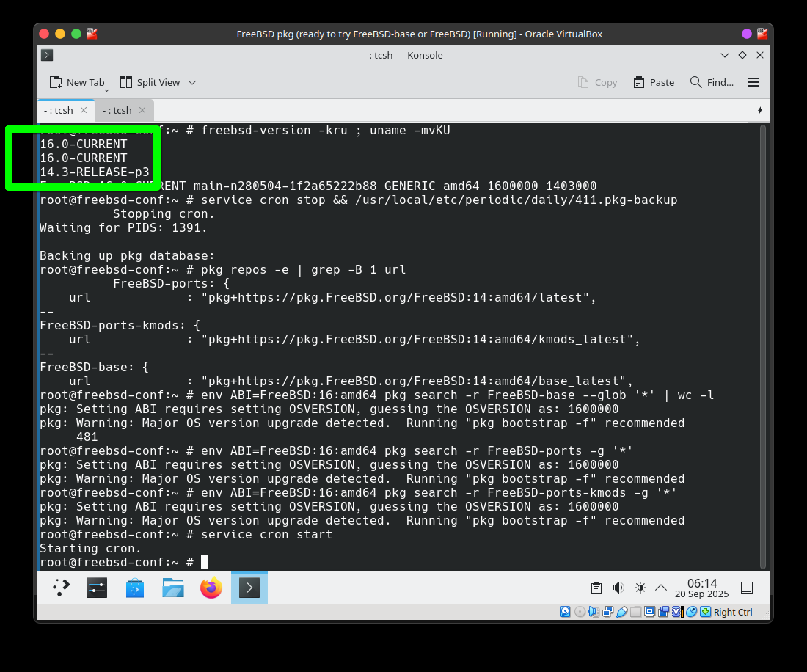Open Discover software center
The height and width of the screenshot is (672, 807).
(x=135, y=588)
